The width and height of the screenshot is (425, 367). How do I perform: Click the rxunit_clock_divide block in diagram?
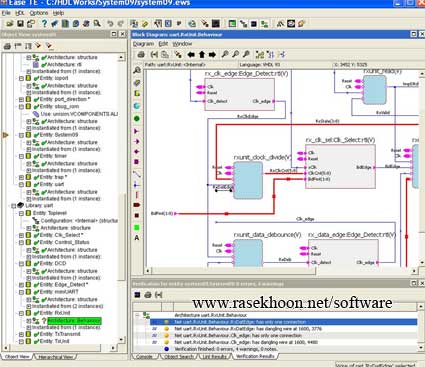pyautogui.click(x=248, y=180)
